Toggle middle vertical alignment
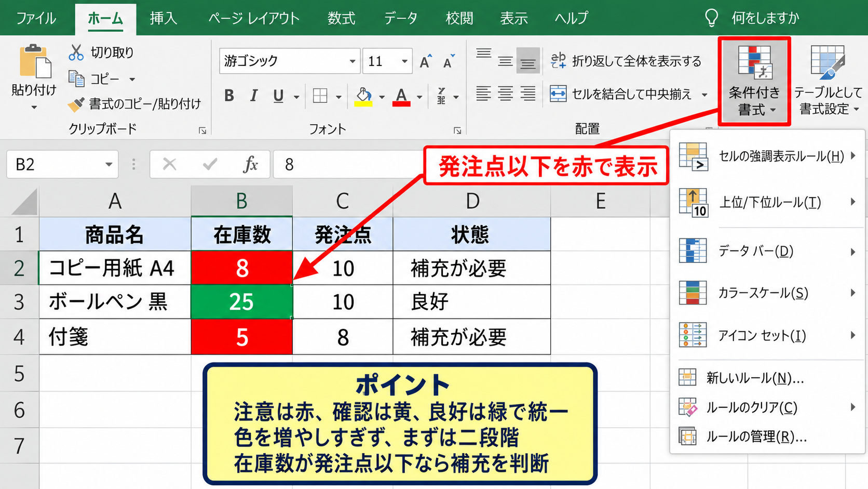The height and width of the screenshot is (489, 868). tap(506, 61)
